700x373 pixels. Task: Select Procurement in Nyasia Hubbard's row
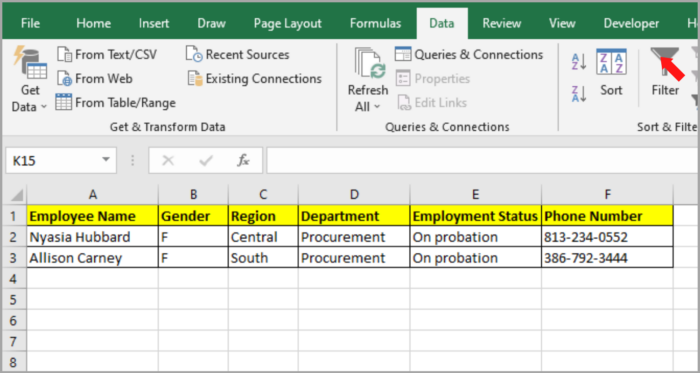(354, 237)
